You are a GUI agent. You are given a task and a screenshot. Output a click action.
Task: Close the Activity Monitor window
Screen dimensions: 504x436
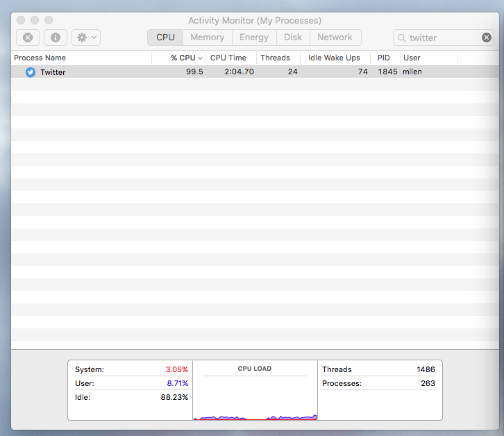coord(21,20)
